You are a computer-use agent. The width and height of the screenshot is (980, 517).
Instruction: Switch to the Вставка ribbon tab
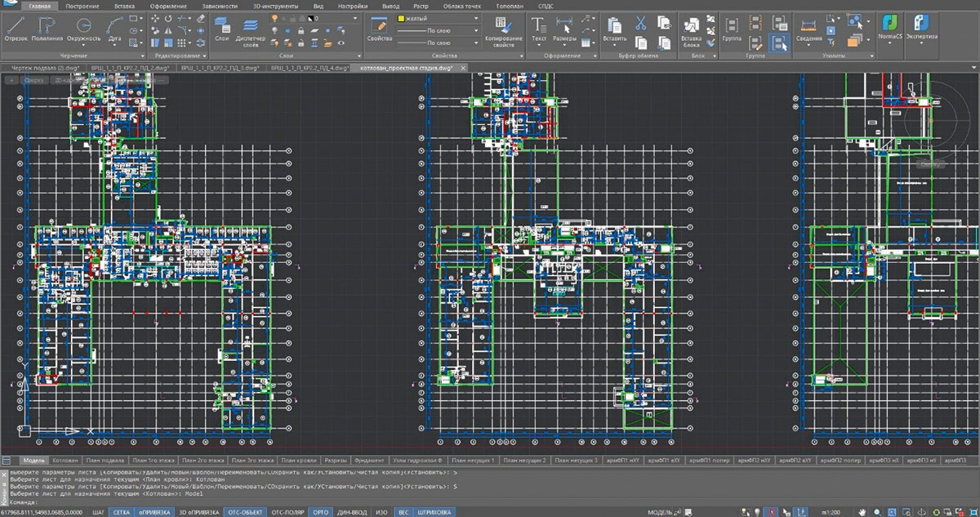coord(125,5)
